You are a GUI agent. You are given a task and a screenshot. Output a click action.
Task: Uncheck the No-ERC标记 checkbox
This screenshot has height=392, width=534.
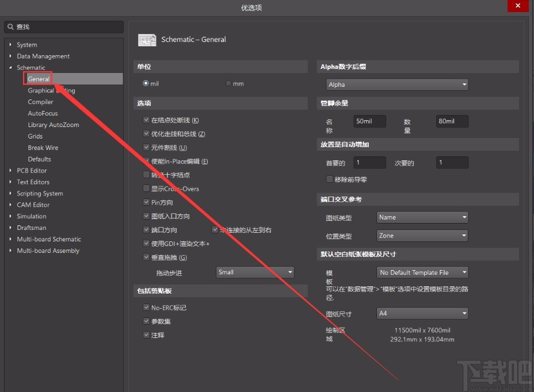(146, 308)
